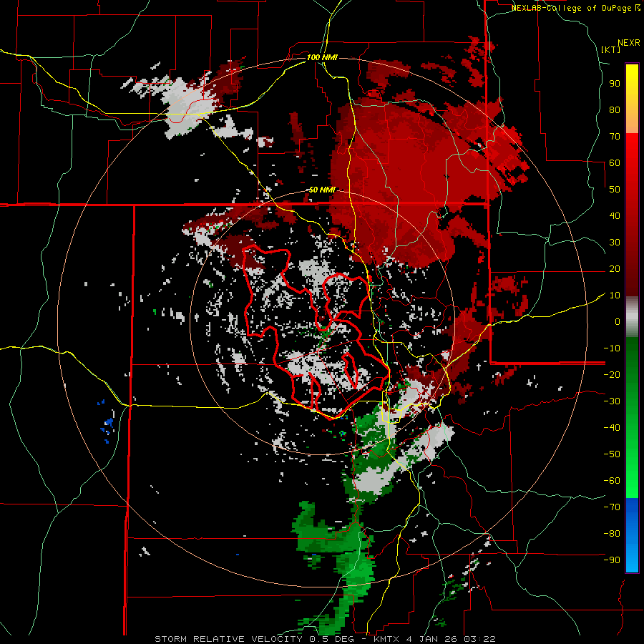Click the '50 NMI' range ring label
644x644 pixels.
coord(322,190)
